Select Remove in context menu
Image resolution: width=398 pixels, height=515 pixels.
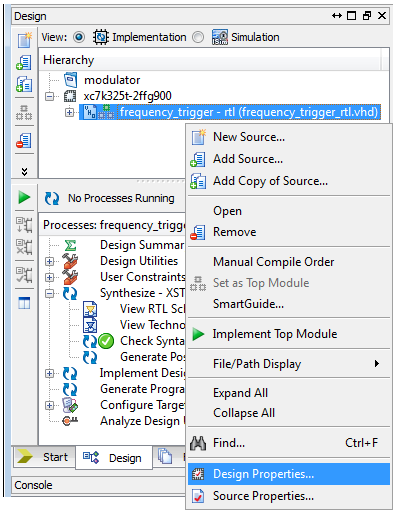tap(289, 232)
